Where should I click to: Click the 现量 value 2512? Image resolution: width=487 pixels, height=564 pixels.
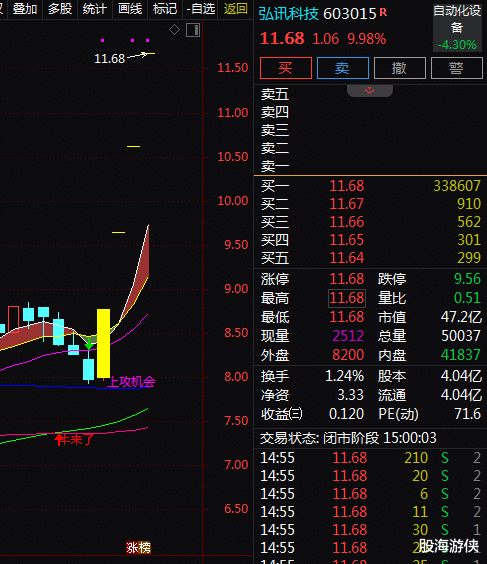click(x=348, y=336)
